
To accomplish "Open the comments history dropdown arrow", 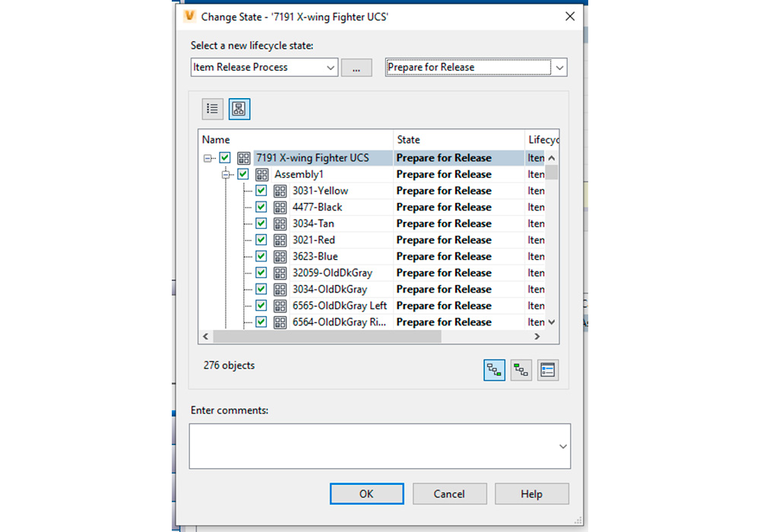I will click(562, 446).
